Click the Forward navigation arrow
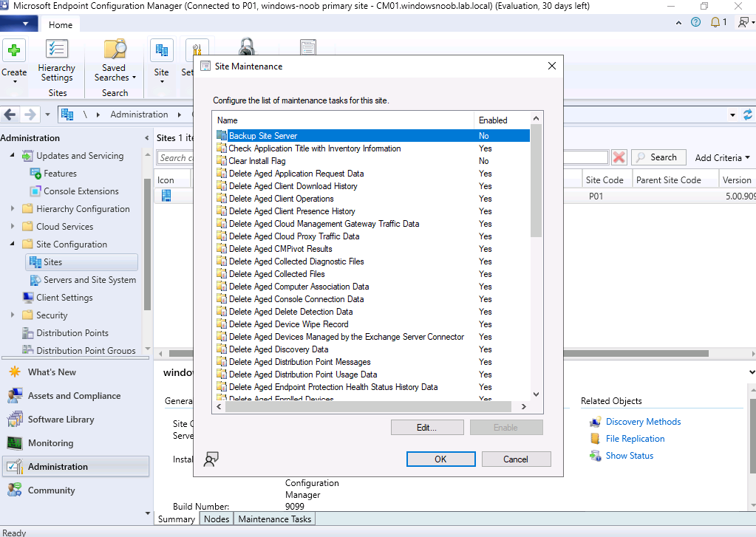The image size is (756, 537). pos(30,114)
